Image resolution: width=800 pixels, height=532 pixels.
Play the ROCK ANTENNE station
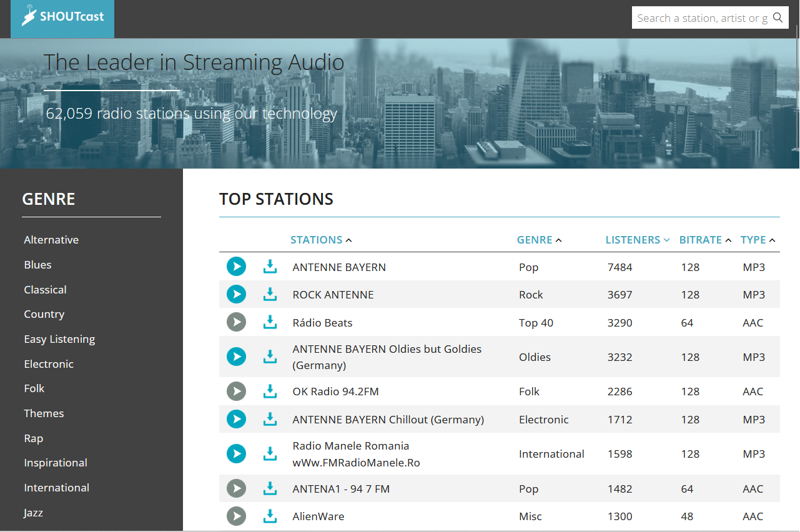tap(236, 294)
